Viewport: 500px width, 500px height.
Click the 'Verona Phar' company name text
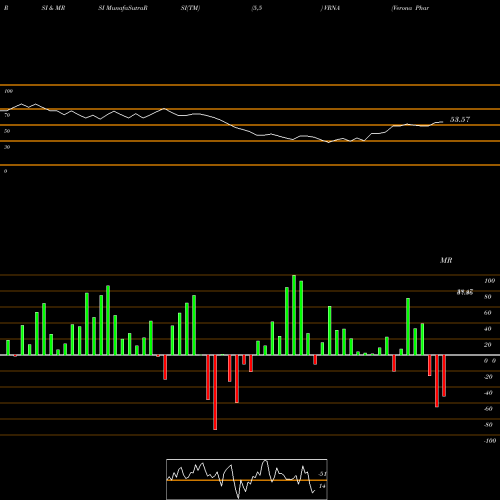point(410,8)
